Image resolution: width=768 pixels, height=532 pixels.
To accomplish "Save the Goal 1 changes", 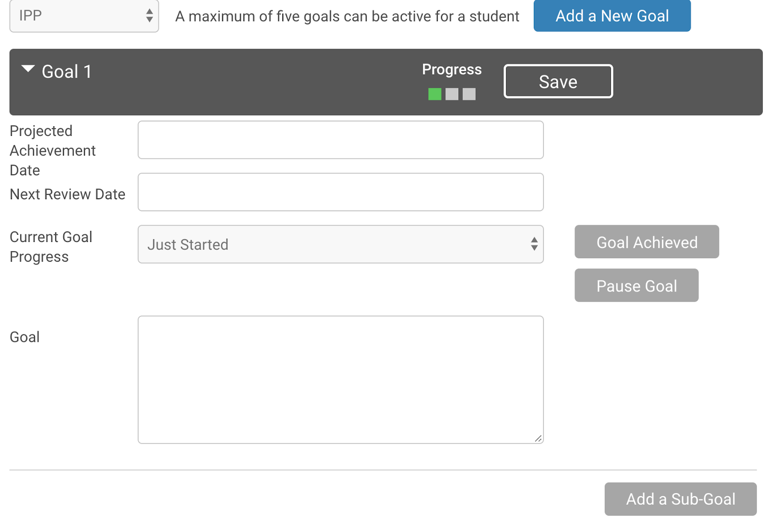I will 558,81.
